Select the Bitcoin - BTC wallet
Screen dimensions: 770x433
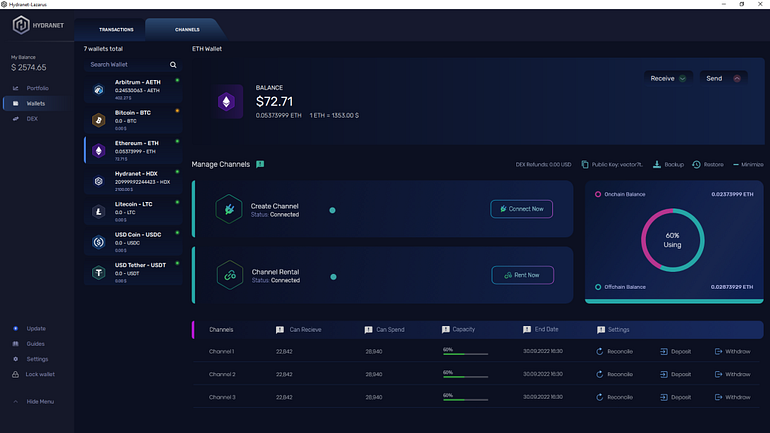pyautogui.click(x=133, y=120)
